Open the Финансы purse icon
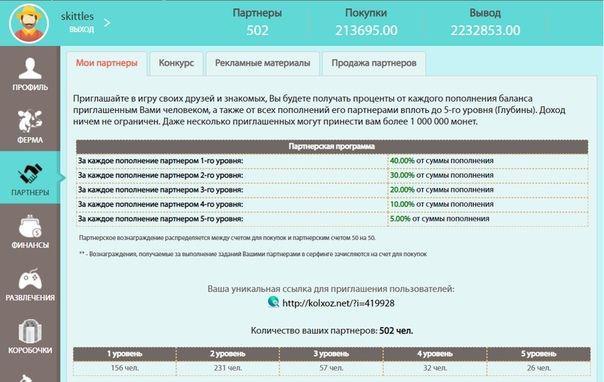The height and width of the screenshot is (382, 604). click(x=30, y=226)
